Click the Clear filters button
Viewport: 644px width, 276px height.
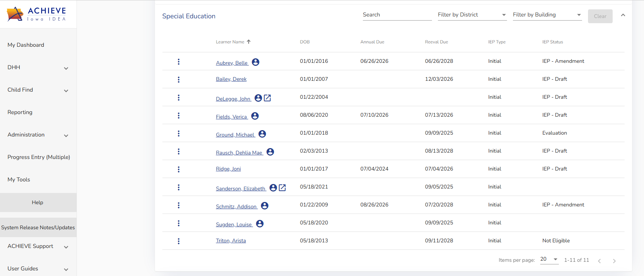(600, 16)
